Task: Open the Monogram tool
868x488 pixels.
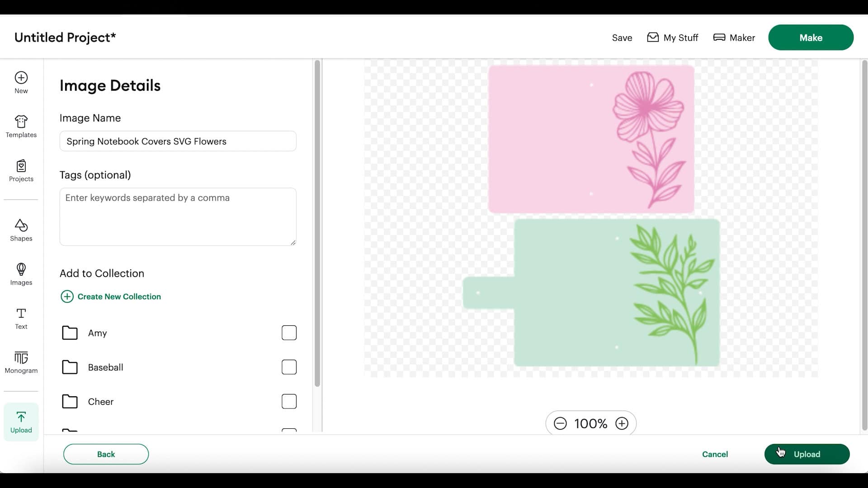Action: pos(21,362)
